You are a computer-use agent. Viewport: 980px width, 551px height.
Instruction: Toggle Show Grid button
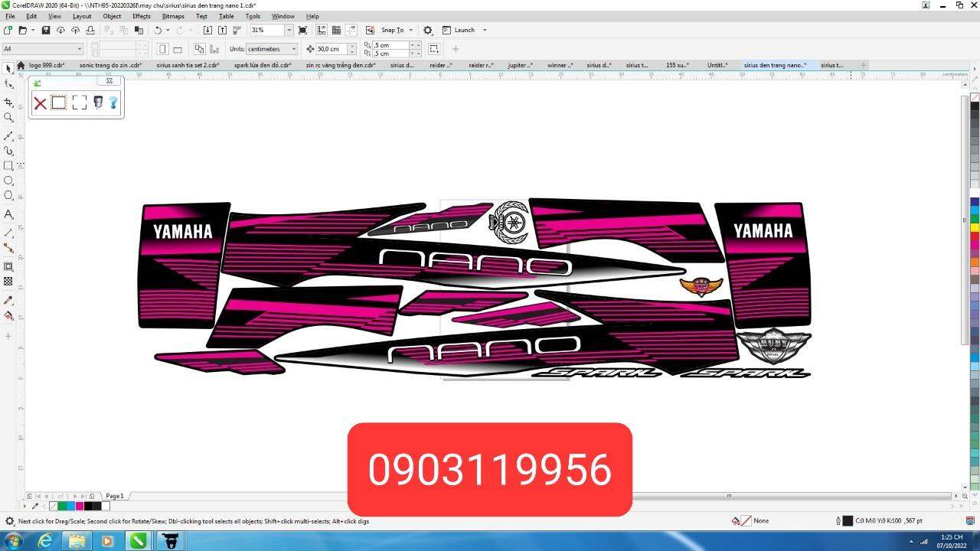pyautogui.click(x=336, y=30)
